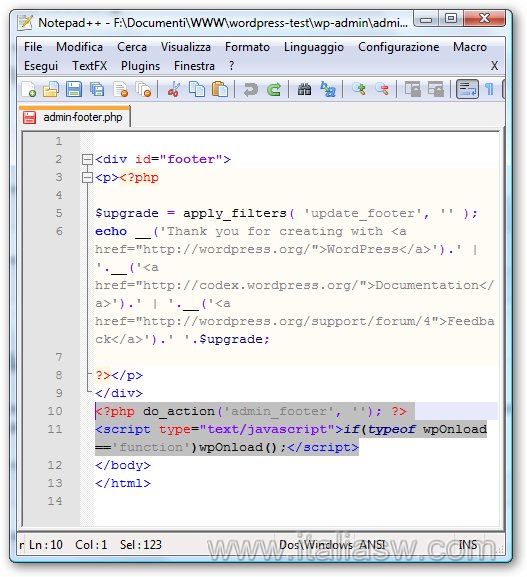Open a file via folder icon
This screenshot has width=527, height=577.
[x=51, y=89]
